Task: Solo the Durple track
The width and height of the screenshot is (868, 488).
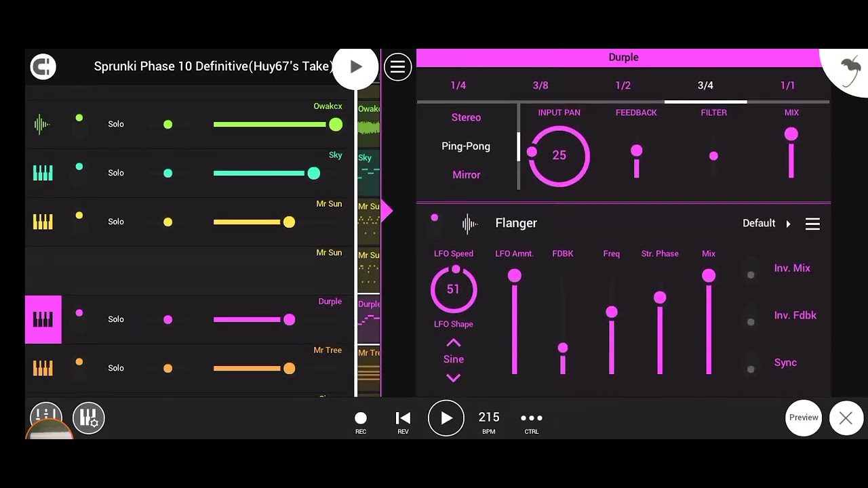Action: coord(116,319)
